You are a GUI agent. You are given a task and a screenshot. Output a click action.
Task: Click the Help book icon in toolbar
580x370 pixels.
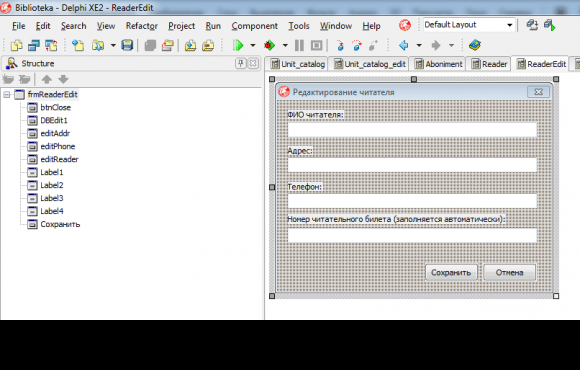[x=474, y=46]
